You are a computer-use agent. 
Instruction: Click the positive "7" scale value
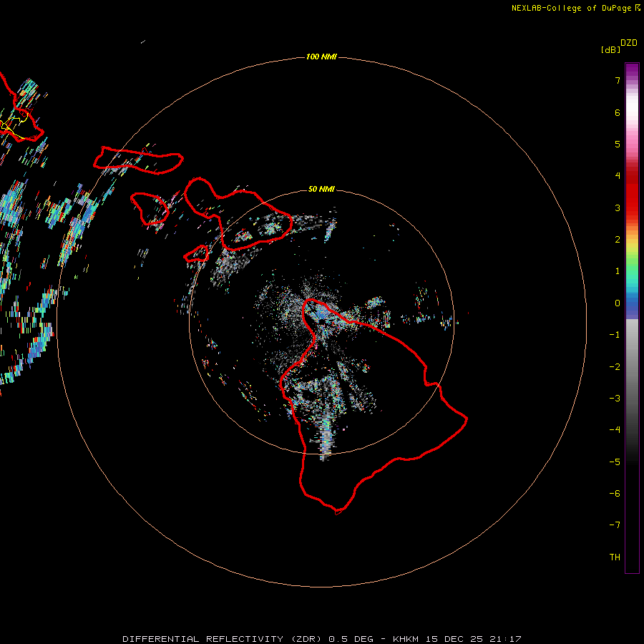(618, 80)
